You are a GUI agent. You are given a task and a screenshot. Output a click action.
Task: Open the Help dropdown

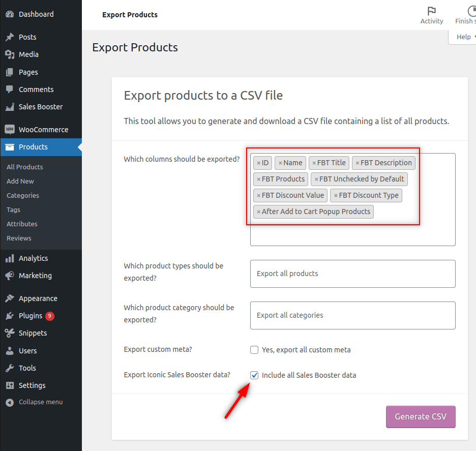click(x=464, y=37)
